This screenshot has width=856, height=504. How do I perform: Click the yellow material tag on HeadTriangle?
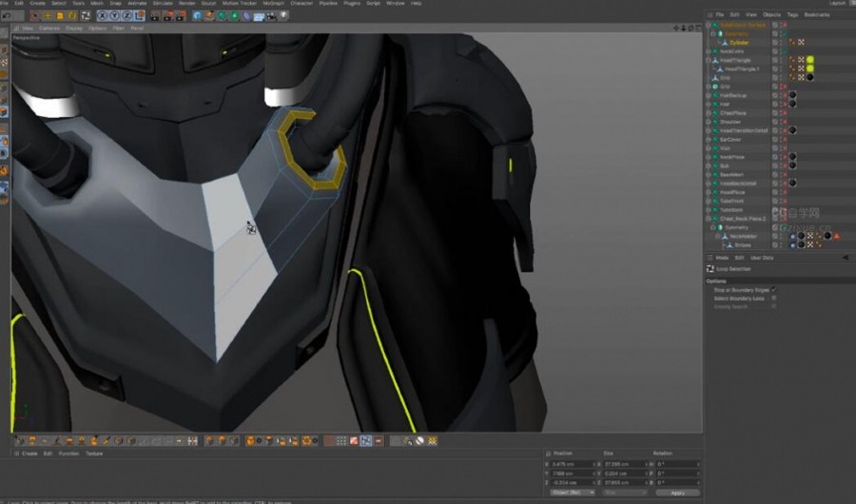(809, 60)
